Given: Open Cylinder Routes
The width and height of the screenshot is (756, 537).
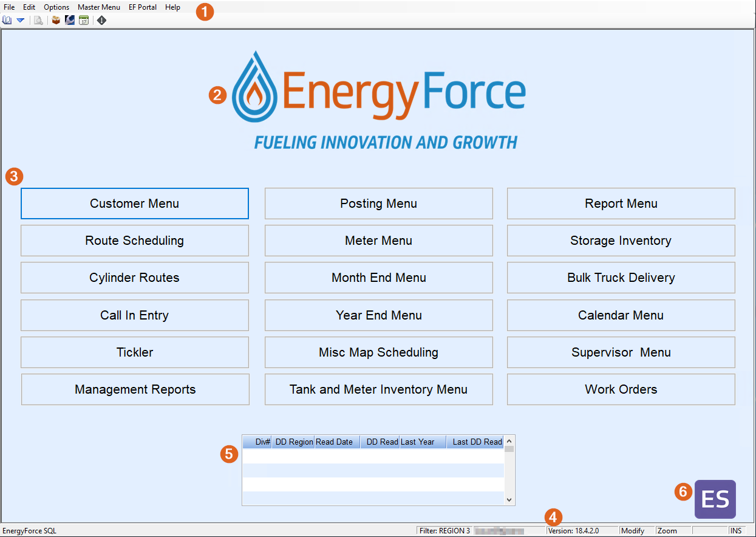Looking at the screenshot, I should point(135,278).
